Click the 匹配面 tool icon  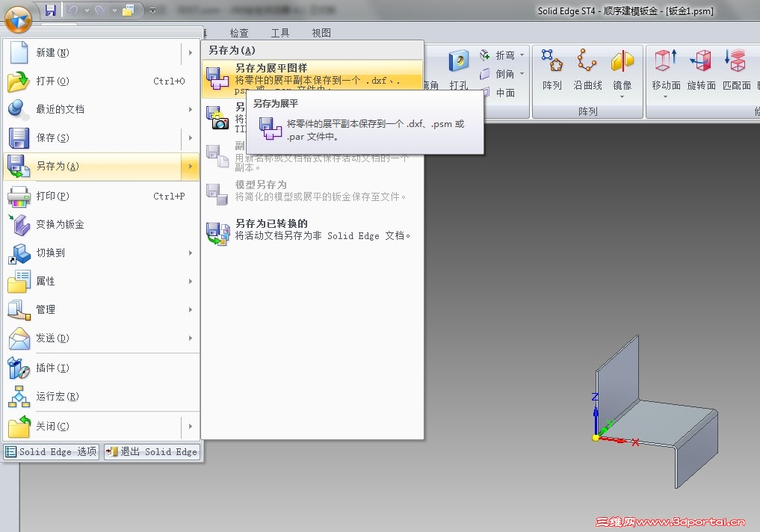(736, 61)
